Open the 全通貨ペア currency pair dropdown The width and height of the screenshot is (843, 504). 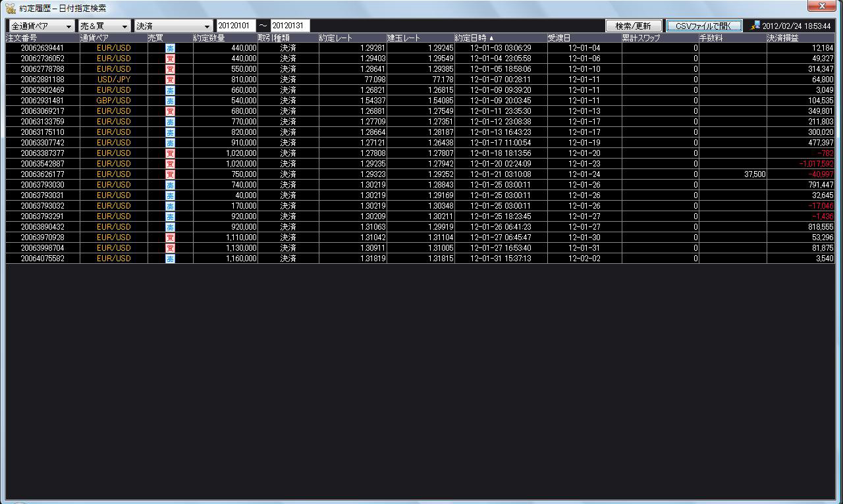pos(41,26)
